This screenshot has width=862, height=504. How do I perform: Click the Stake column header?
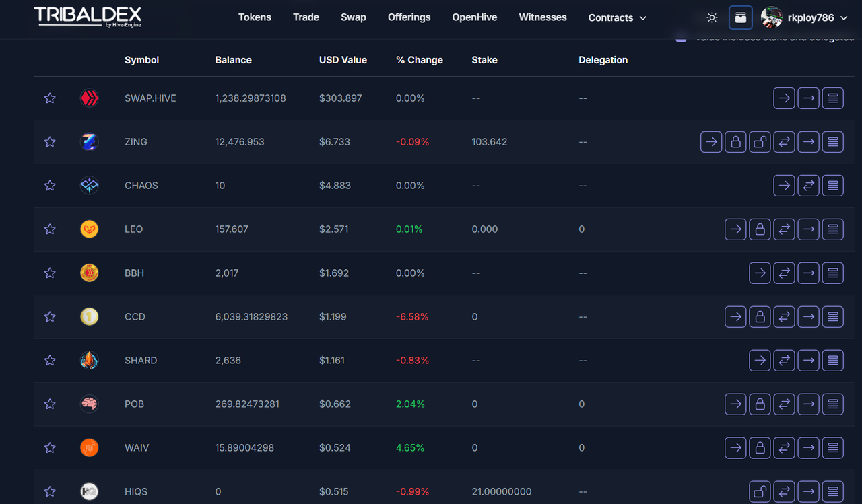[x=485, y=60]
